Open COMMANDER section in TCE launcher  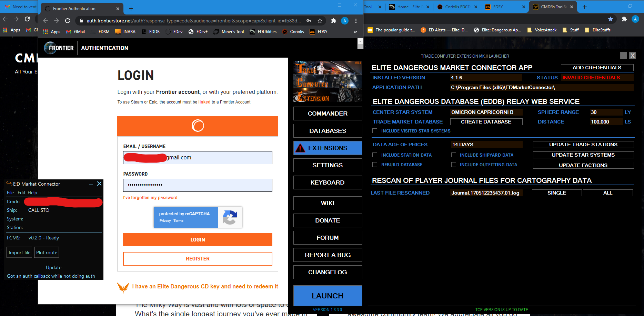pyautogui.click(x=328, y=113)
